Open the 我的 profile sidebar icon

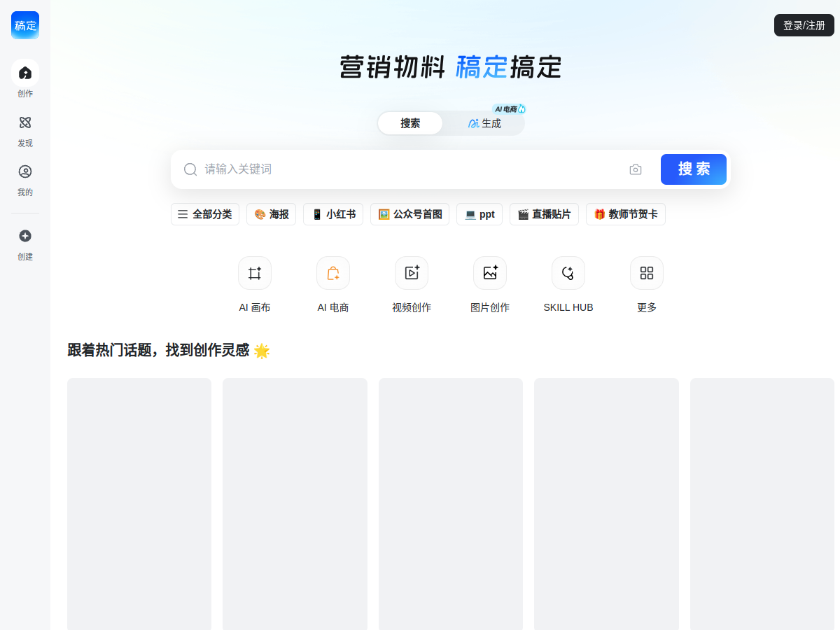[25, 171]
